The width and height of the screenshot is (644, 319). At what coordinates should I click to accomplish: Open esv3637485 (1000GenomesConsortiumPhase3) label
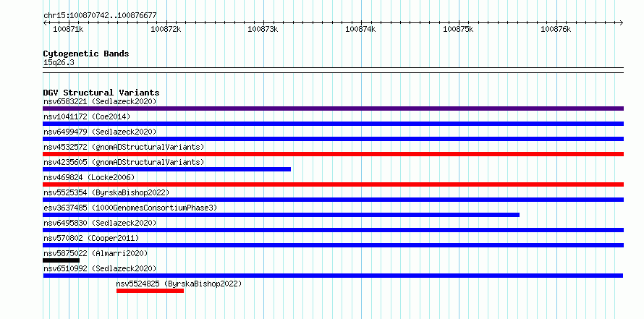point(130,208)
